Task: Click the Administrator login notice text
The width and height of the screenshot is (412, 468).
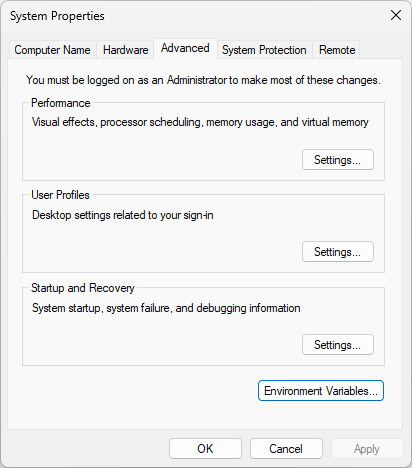Action: point(203,80)
